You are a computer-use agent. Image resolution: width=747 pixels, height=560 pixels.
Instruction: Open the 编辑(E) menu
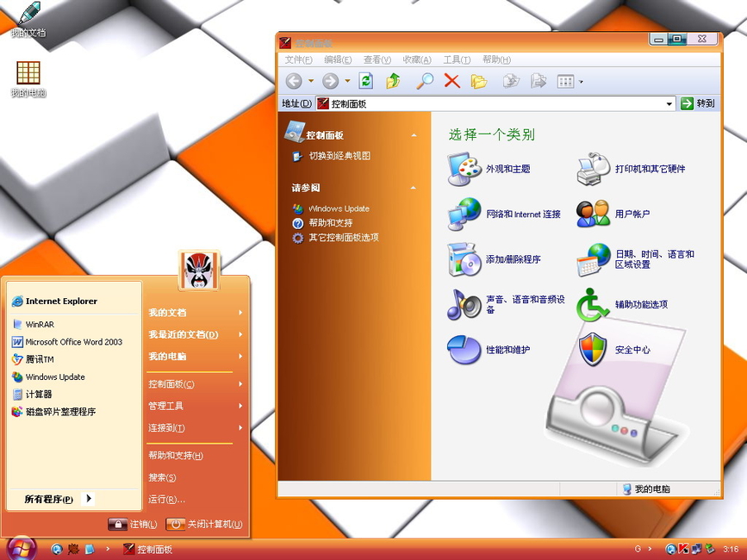tap(338, 60)
